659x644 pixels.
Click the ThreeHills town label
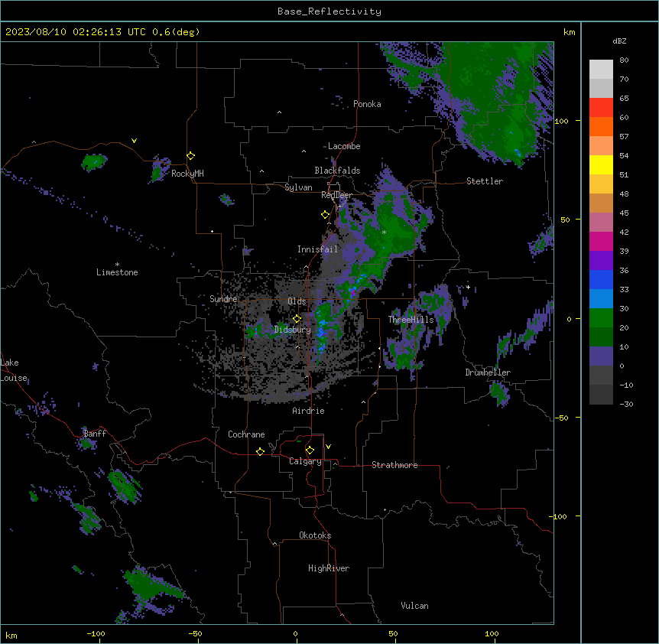411,320
